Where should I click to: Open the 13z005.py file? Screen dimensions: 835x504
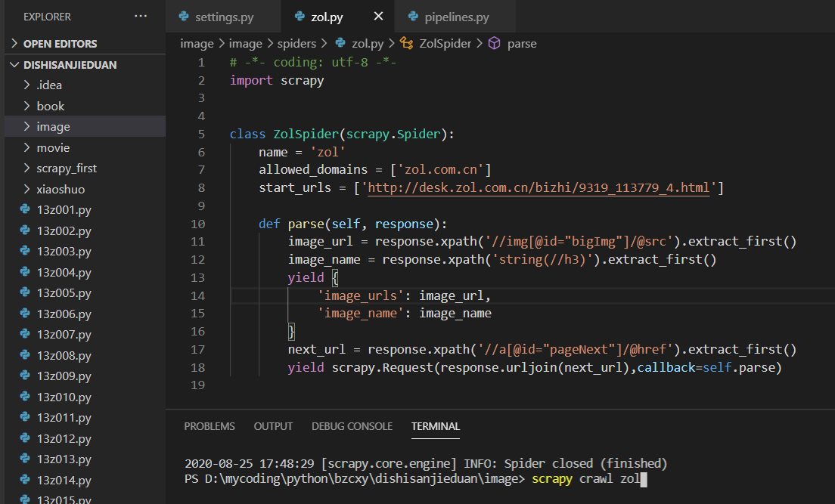click(x=85, y=292)
